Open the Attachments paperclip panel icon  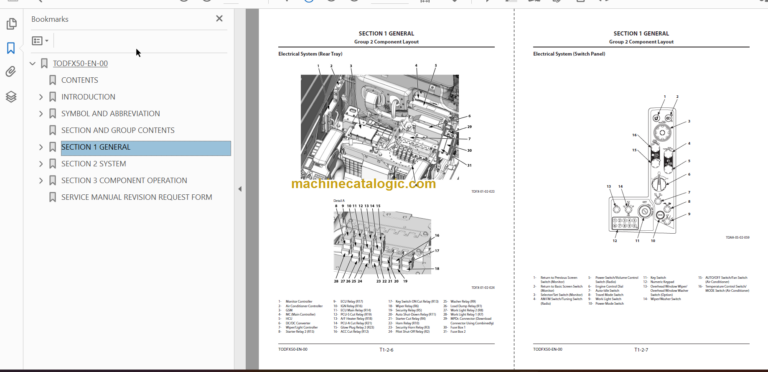[11, 72]
